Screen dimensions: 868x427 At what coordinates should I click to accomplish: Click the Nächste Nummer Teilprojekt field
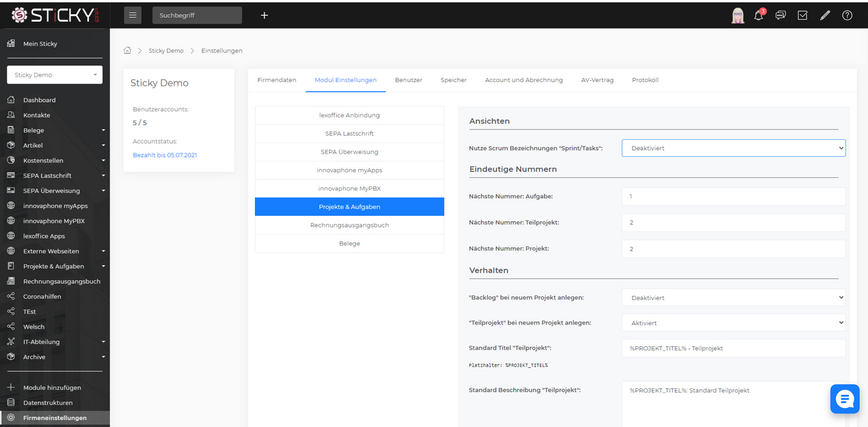734,223
